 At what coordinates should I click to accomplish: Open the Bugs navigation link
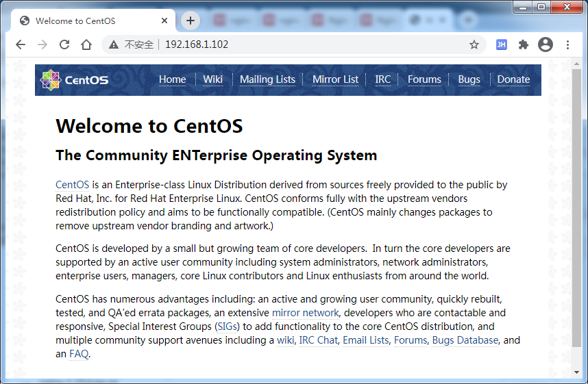point(469,79)
